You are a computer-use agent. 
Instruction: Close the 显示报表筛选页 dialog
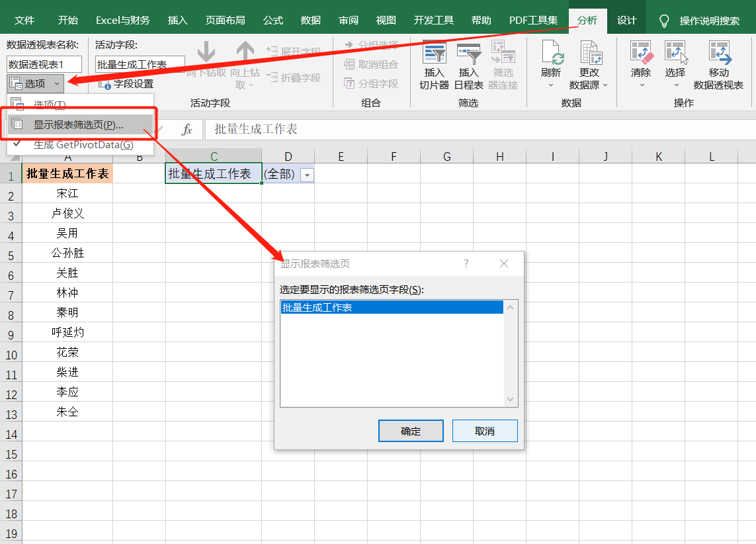tap(504, 263)
